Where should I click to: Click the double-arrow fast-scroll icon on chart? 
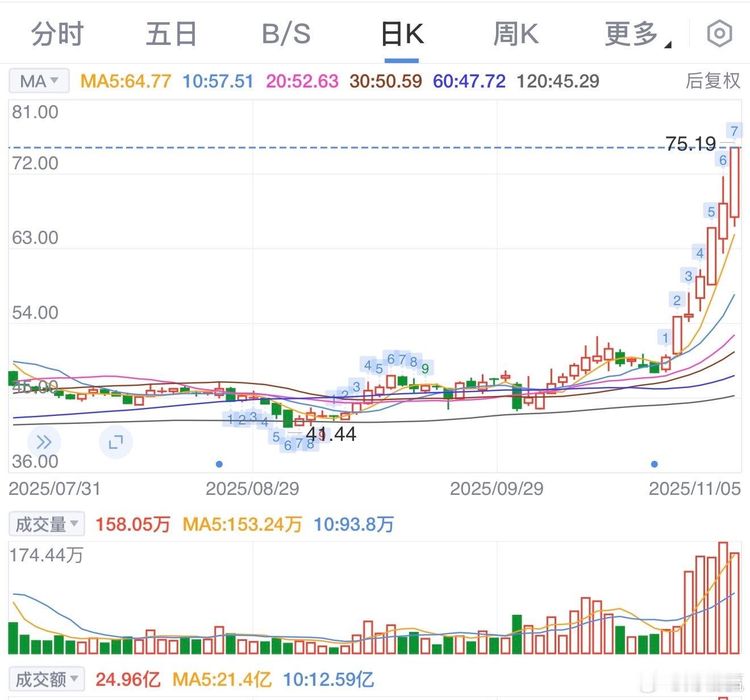tap(44, 441)
